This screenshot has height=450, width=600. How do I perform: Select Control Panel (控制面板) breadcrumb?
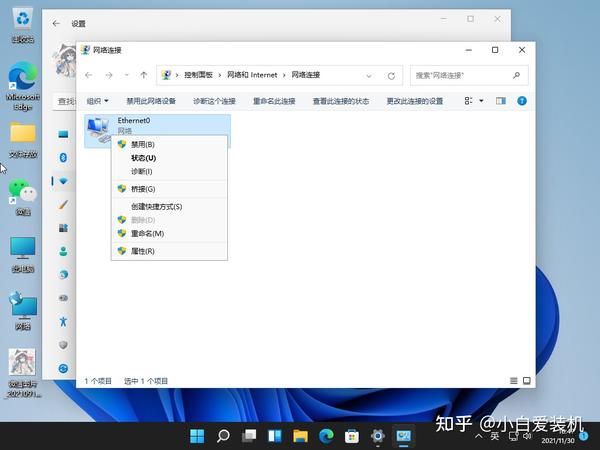click(198, 75)
